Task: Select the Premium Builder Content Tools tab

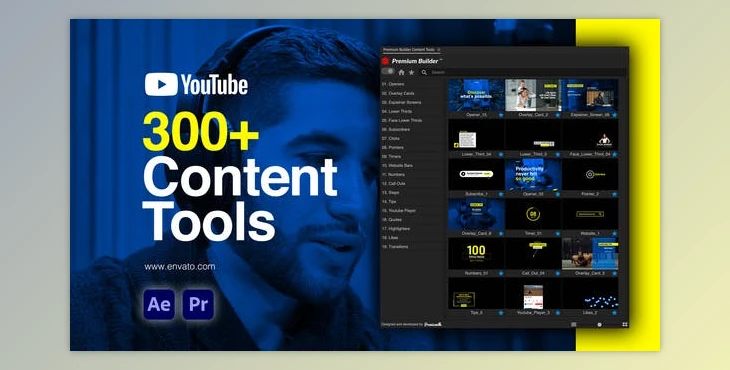Action: [x=408, y=49]
